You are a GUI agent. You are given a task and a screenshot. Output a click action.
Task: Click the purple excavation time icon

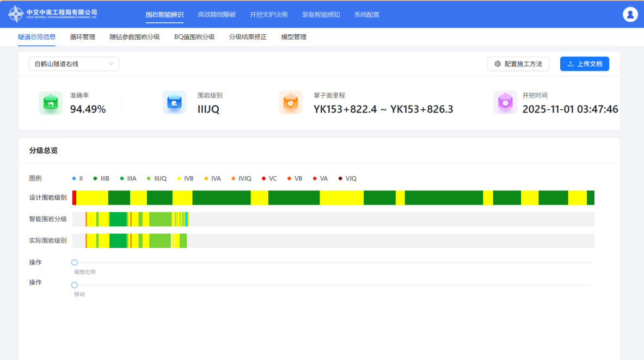tap(505, 103)
